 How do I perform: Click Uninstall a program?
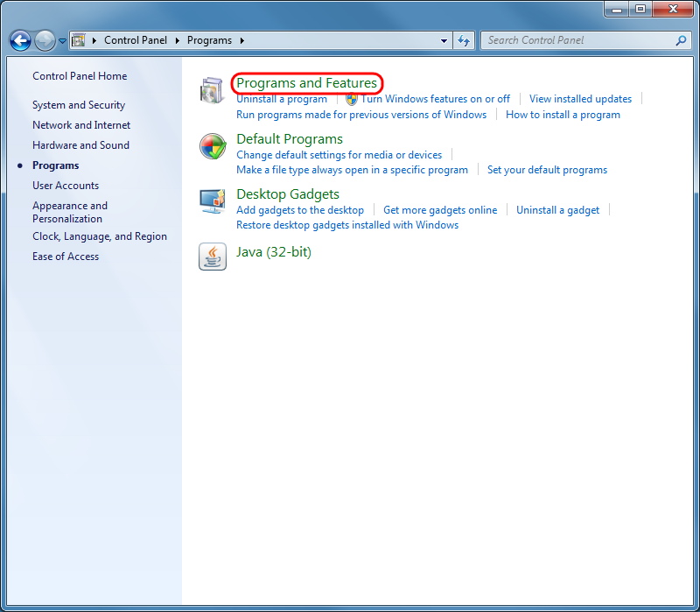tap(282, 99)
